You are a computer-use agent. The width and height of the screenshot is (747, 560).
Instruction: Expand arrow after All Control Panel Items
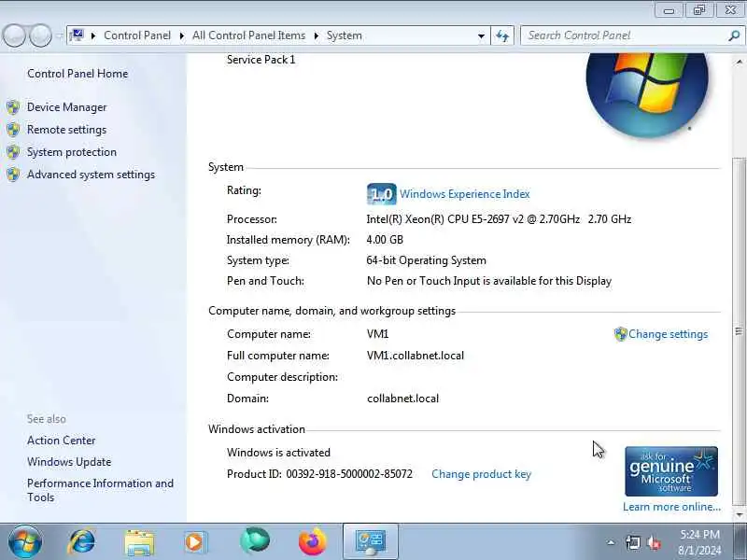click(316, 35)
